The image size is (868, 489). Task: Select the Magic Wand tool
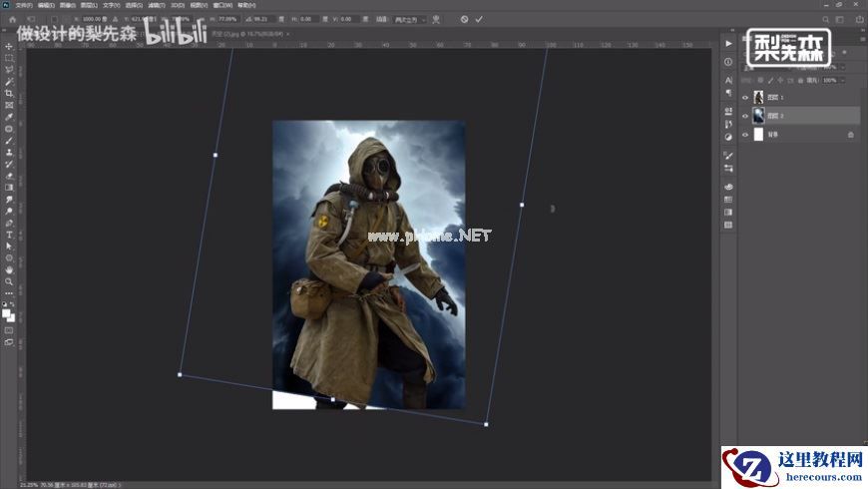pyautogui.click(x=9, y=82)
